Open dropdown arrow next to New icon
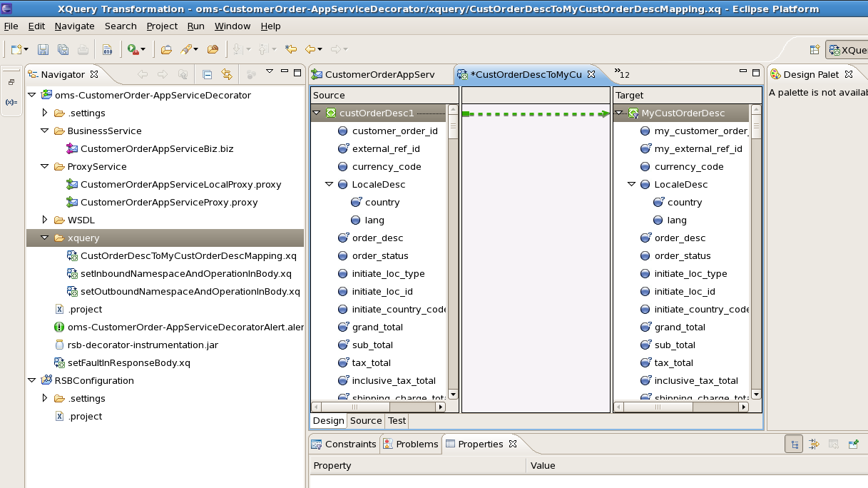The width and height of the screenshot is (868, 488). point(26,50)
